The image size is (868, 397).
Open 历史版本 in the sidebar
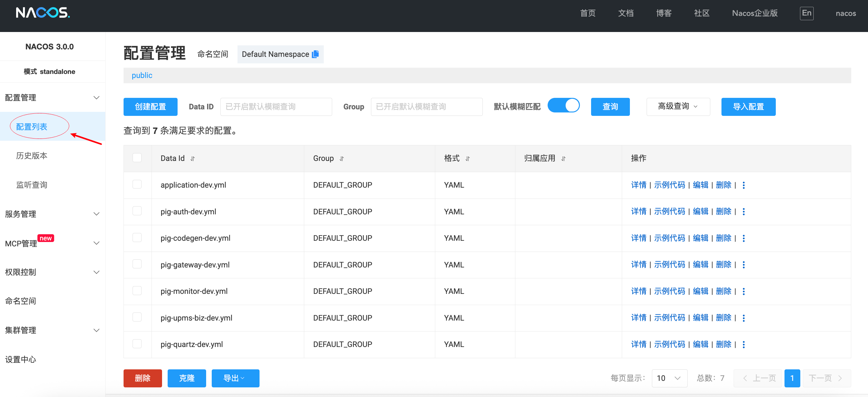[32, 156]
